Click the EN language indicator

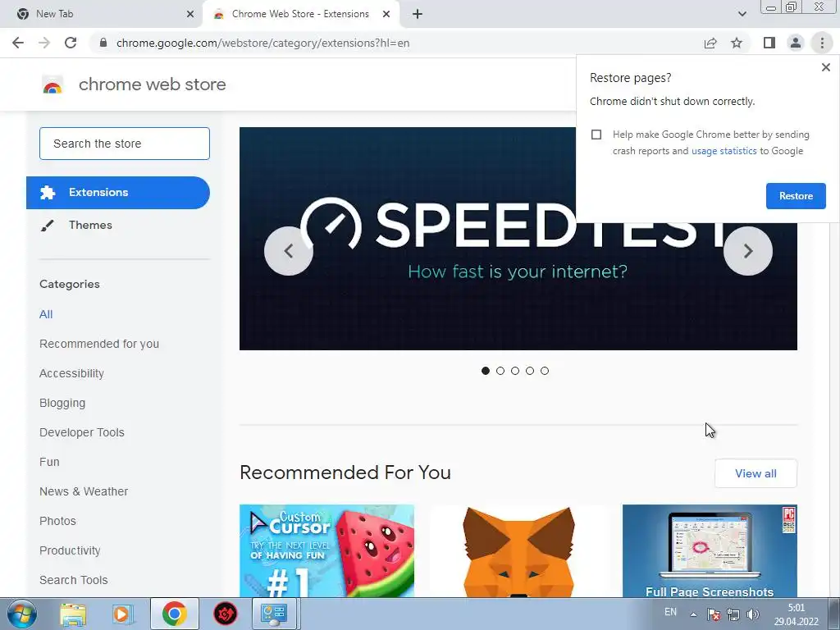670,612
